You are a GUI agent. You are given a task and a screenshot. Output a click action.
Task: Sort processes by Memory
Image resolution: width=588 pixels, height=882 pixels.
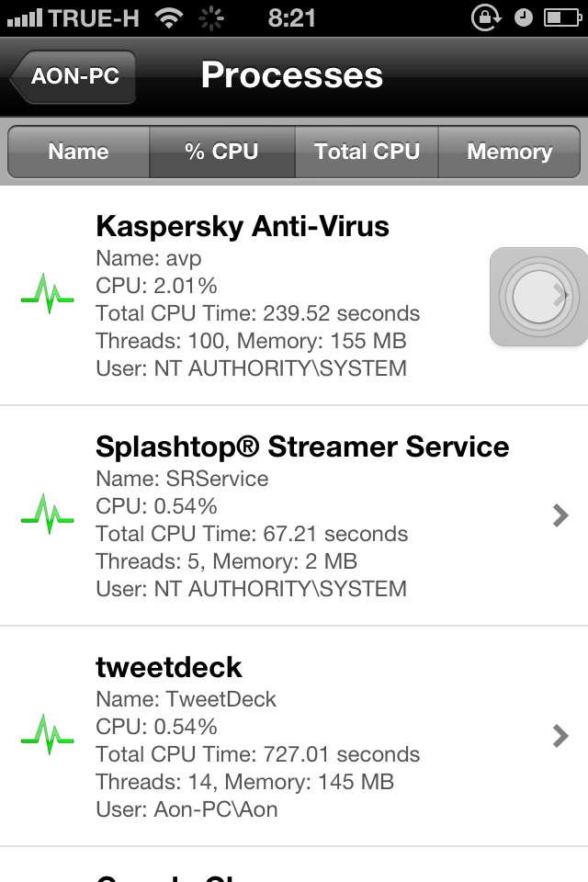coord(509,152)
